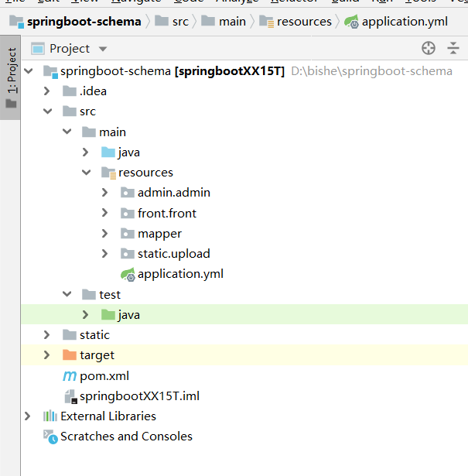
Task: Select the admin.admin package in tree
Action: pos(173,193)
